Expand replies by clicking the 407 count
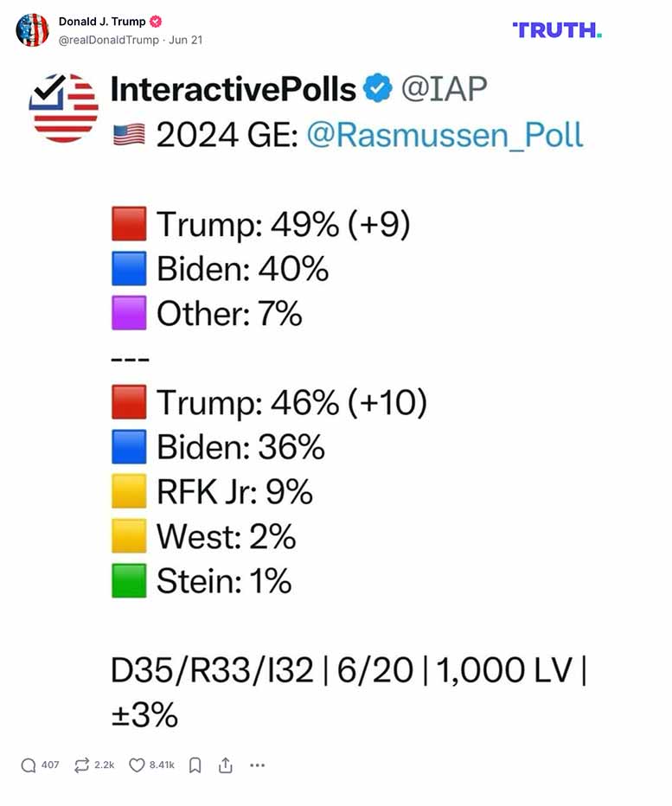The width and height of the screenshot is (672, 806). 51,764
